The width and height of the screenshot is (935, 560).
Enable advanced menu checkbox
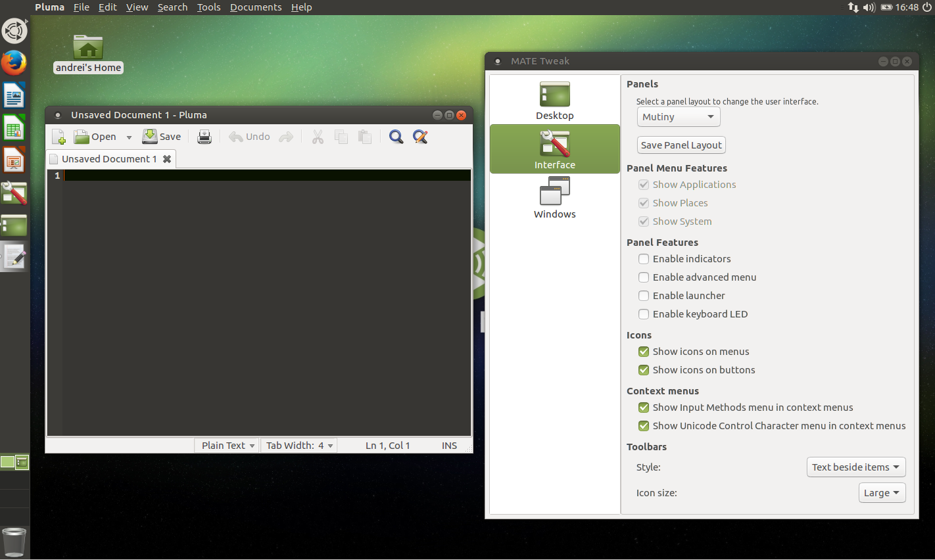point(644,277)
